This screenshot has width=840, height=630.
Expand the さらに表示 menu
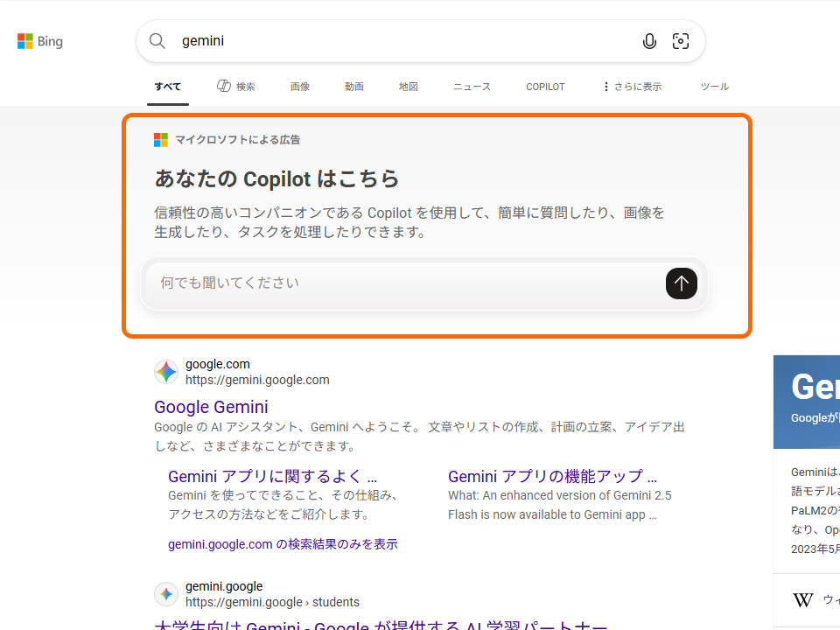(x=631, y=86)
